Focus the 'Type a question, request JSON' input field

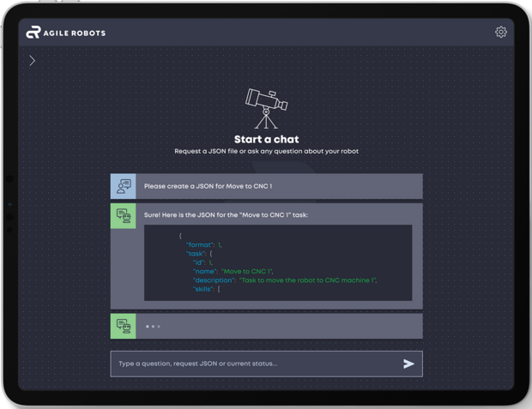pyautogui.click(x=266, y=364)
